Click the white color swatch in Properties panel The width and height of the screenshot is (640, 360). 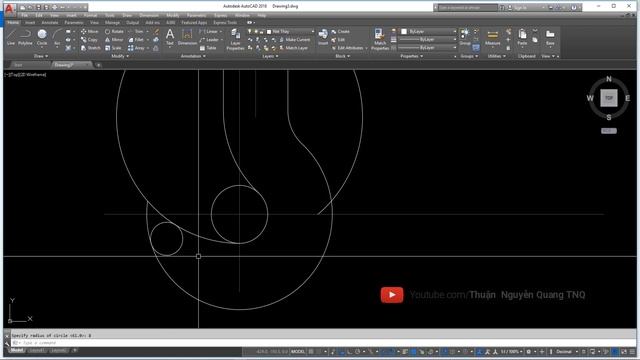click(404, 31)
